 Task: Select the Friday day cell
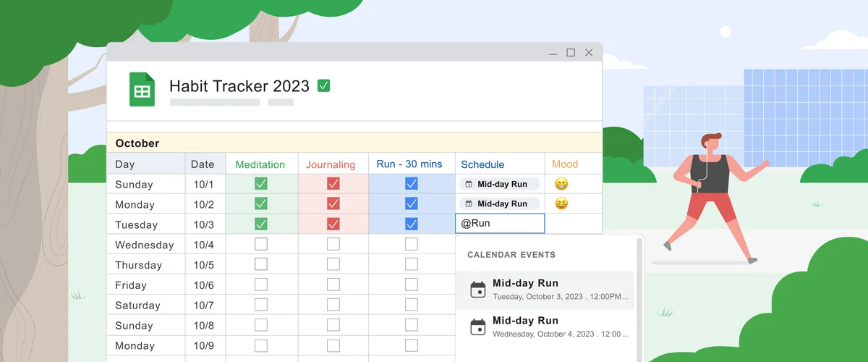click(x=146, y=285)
